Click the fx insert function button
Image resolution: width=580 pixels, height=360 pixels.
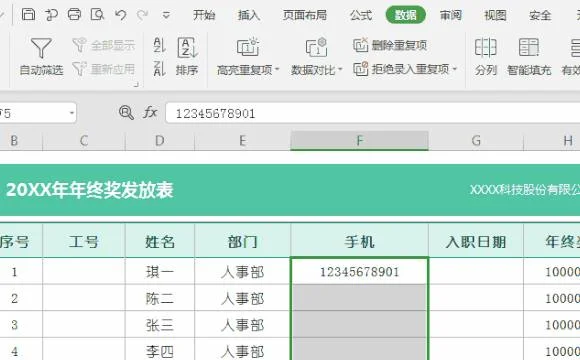tap(150, 112)
